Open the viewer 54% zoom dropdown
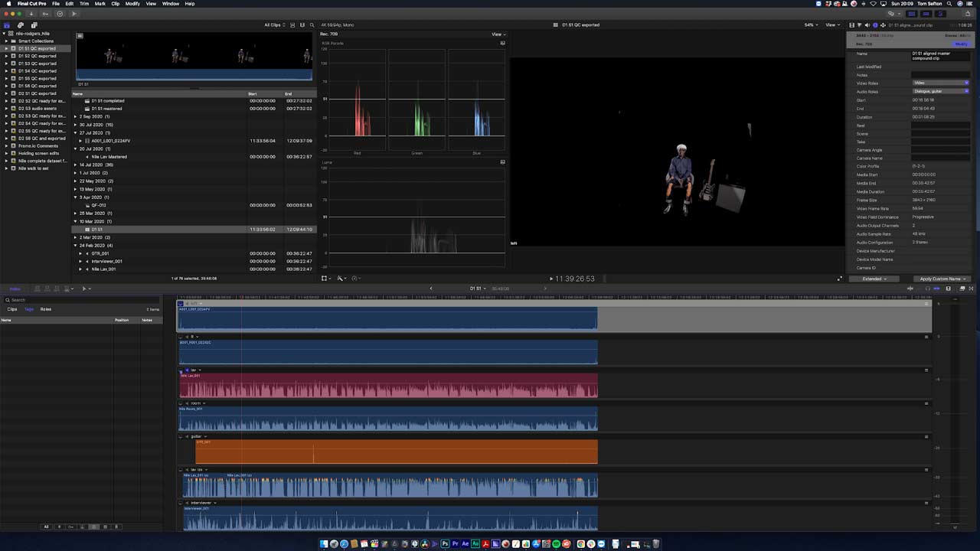Viewport: 980px width, 551px height. pos(809,25)
